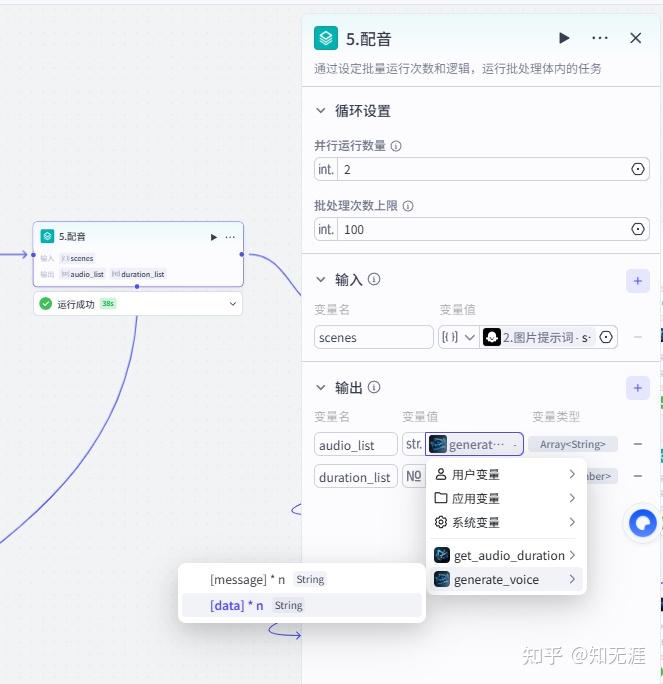Open variable picker for scenes value
The width and height of the screenshot is (663, 684).
[x=606, y=337]
